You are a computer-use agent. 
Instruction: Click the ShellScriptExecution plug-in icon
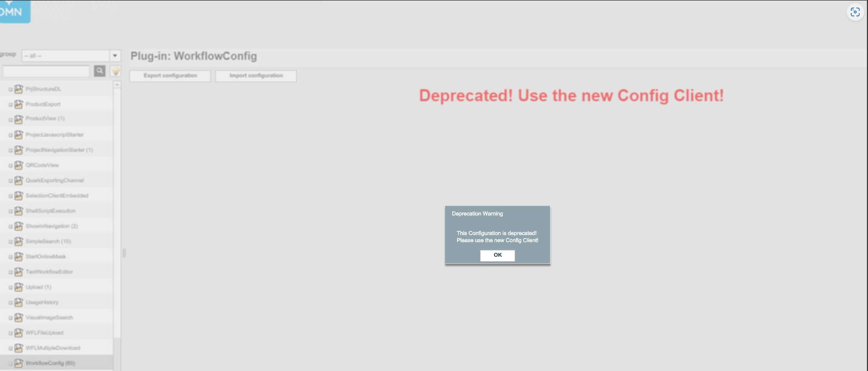pyautogui.click(x=19, y=211)
